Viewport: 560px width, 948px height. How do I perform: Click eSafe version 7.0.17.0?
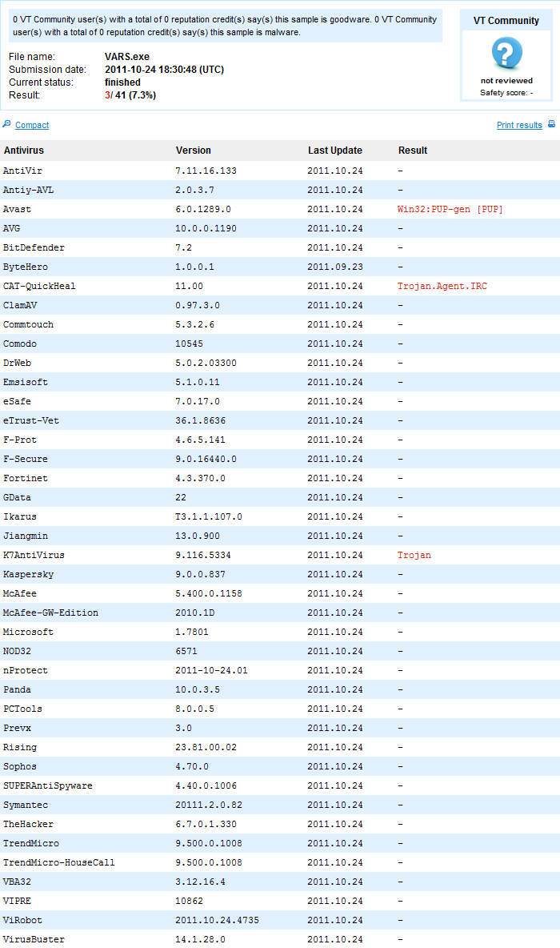click(198, 401)
